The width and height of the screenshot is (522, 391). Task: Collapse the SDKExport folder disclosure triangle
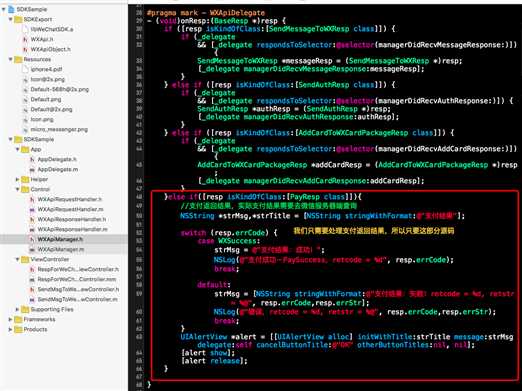point(10,19)
